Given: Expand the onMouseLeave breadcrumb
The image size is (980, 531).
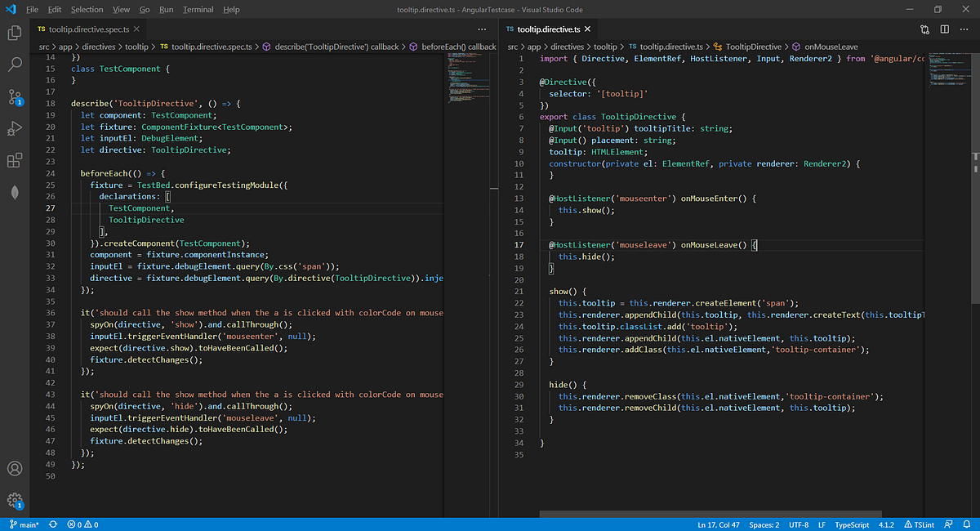Looking at the screenshot, I should click(832, 47).
